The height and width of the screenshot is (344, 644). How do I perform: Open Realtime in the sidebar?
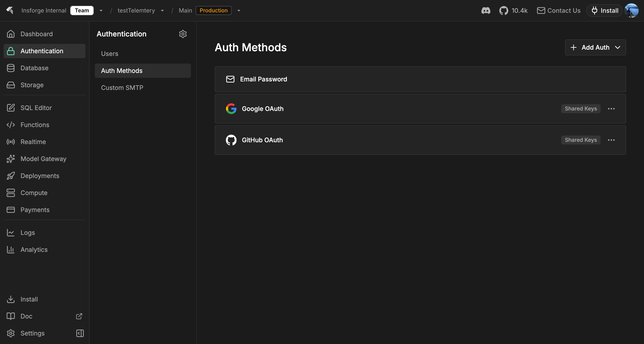click(44, 142)
